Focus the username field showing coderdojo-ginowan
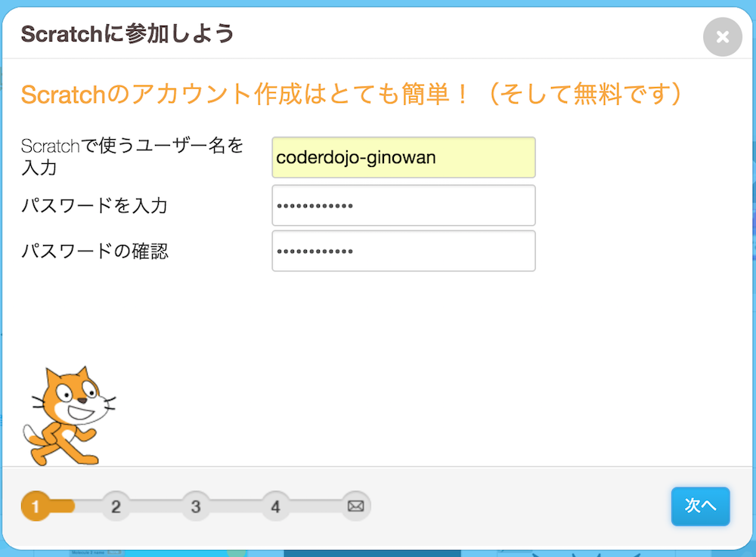The width and height of the screenshot is (756, 557). click(x=404, y=157)
